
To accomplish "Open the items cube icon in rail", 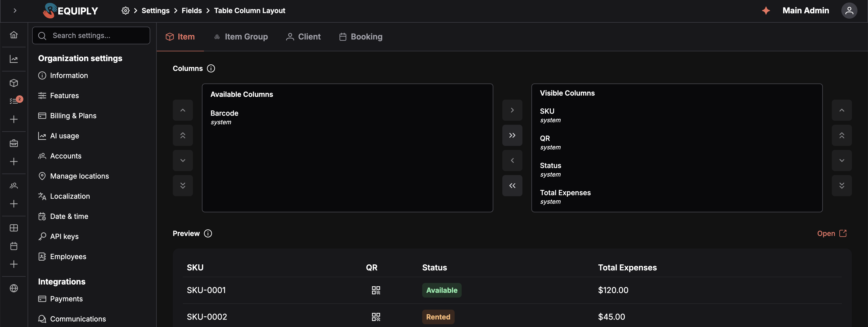I will pyautogui.click(x=14, y=83).
